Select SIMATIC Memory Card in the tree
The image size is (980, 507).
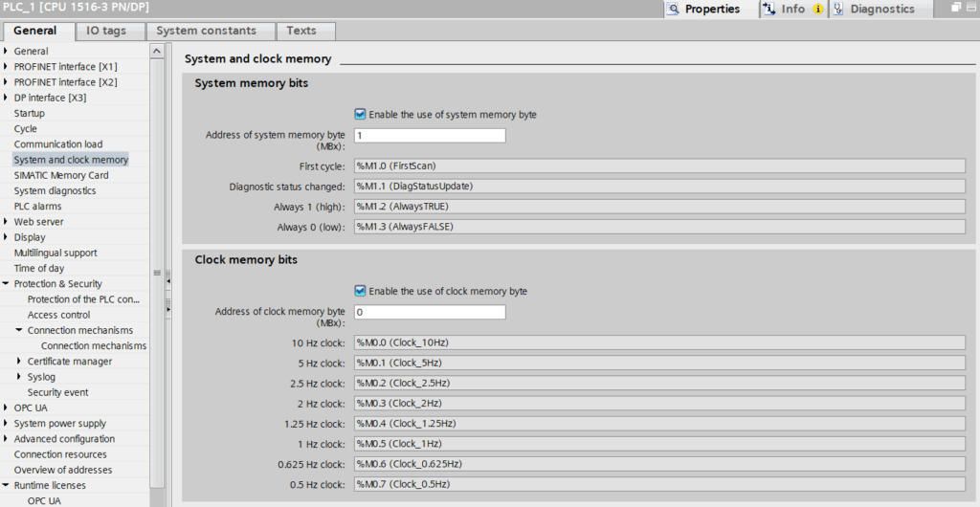pos(61,175)
